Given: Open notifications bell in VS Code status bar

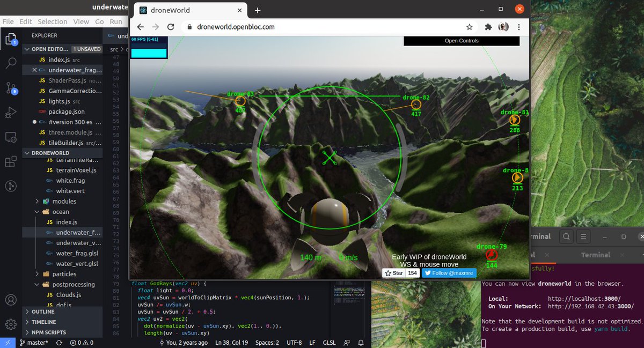Looking at the screenshot, I should pos(361,343).
